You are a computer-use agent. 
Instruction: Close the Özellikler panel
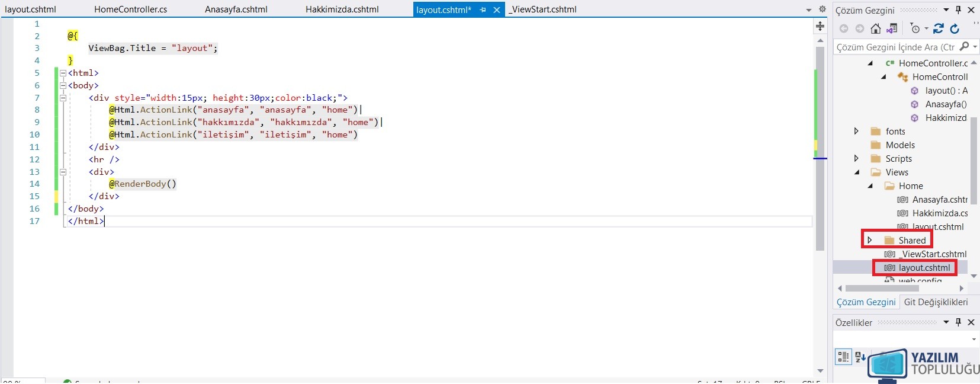(971, 322)
